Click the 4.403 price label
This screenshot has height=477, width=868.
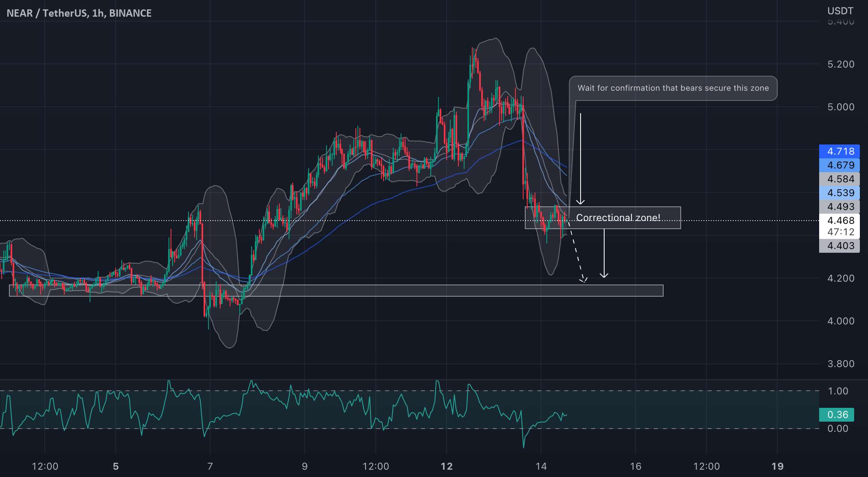[840, 246]
